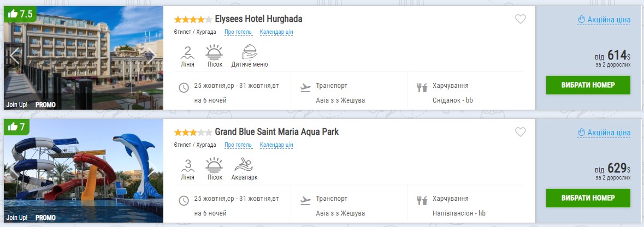Click the star rating of Elysees Hotel
Viewport: 644px width, 227px height.
[193, 19]
